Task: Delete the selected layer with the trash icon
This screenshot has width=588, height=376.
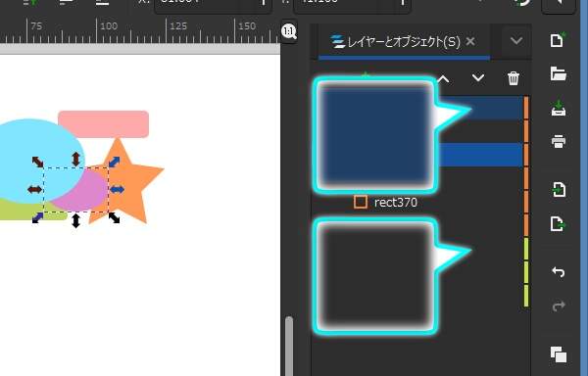Action: 514,78
